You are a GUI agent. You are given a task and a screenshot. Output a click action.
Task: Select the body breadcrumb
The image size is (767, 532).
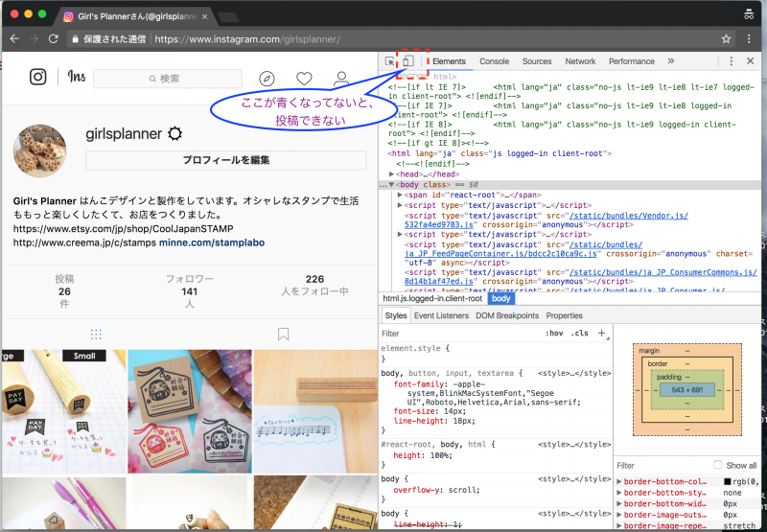click(500, 298)
